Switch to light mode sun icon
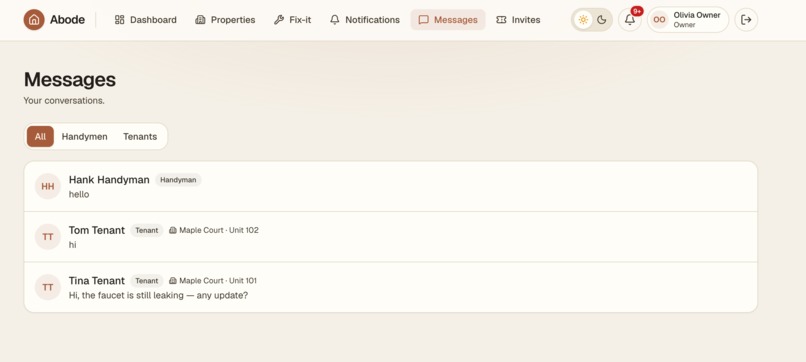Viewport: 806px width, 362px height. tap(583, 20)
